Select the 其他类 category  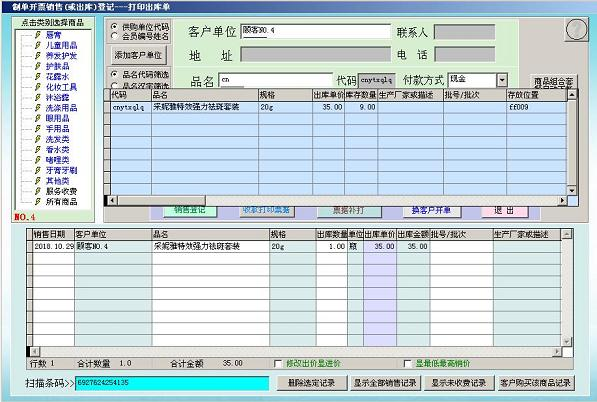point(57,181)
